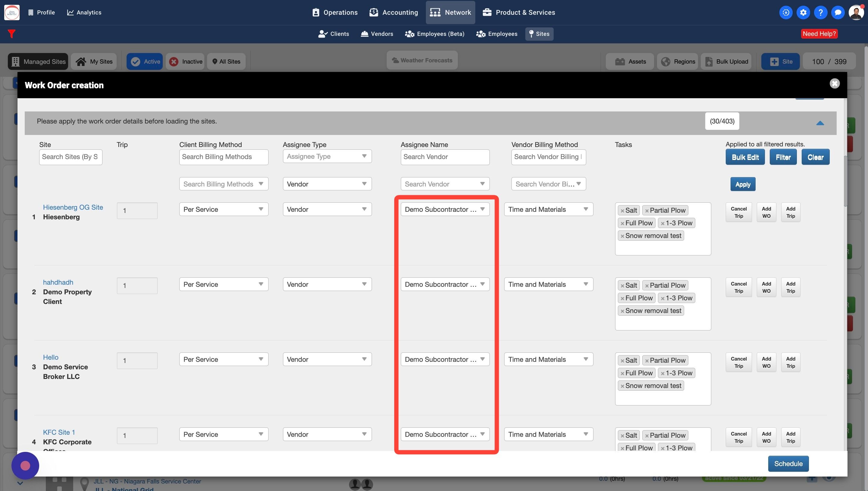Image resolution: width=868 pixels, height=491 pixels.
Task: Click the user profile avatar
Action: click(x=856, y=12)
